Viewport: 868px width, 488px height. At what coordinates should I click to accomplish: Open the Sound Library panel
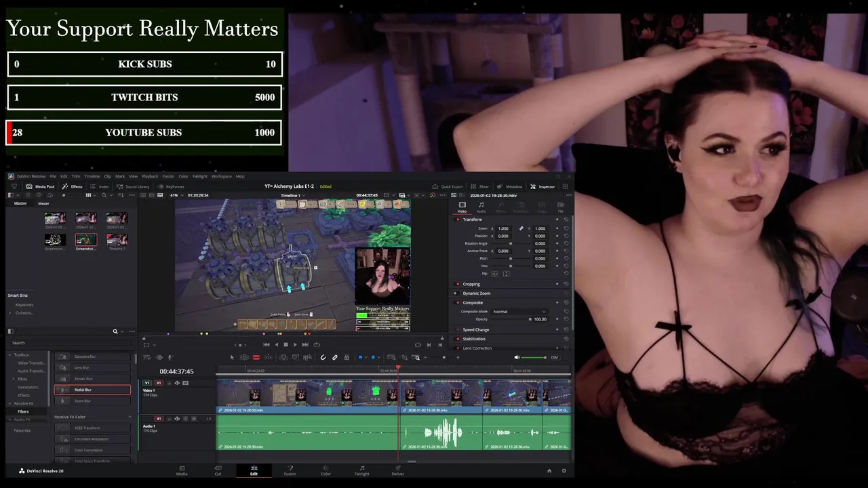(x=133, y=186)
